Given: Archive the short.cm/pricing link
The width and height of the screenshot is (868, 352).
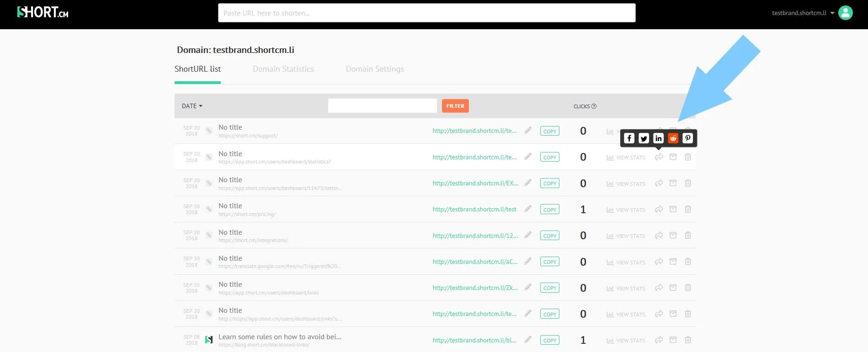Looking at the screenshot, I should (673, 209).
